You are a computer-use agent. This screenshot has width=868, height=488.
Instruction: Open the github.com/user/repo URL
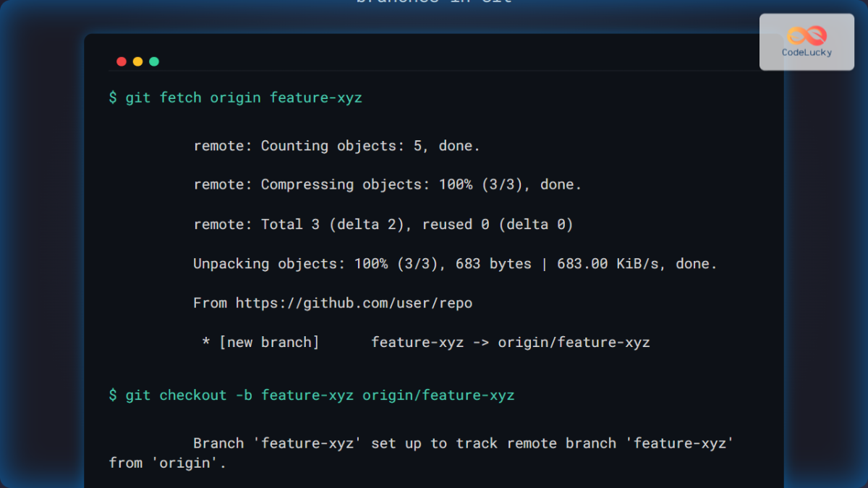354,303
